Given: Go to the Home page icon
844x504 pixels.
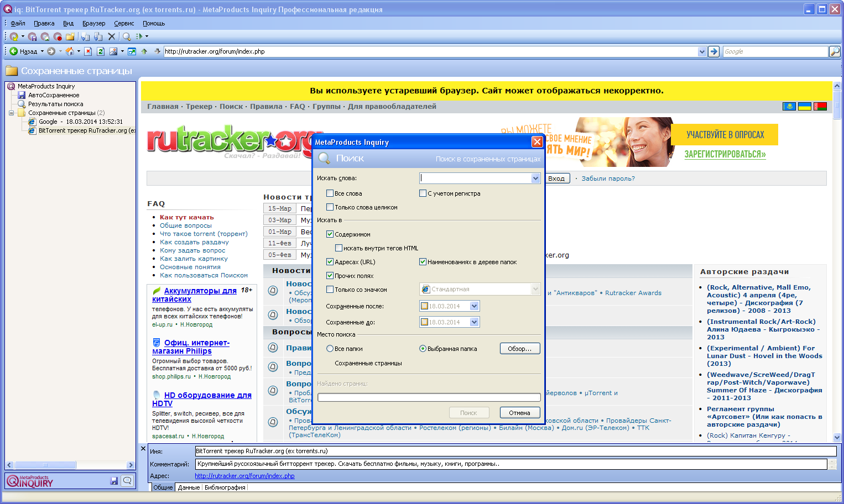Looking at the screenshot, I should click(x=70, y=51).
